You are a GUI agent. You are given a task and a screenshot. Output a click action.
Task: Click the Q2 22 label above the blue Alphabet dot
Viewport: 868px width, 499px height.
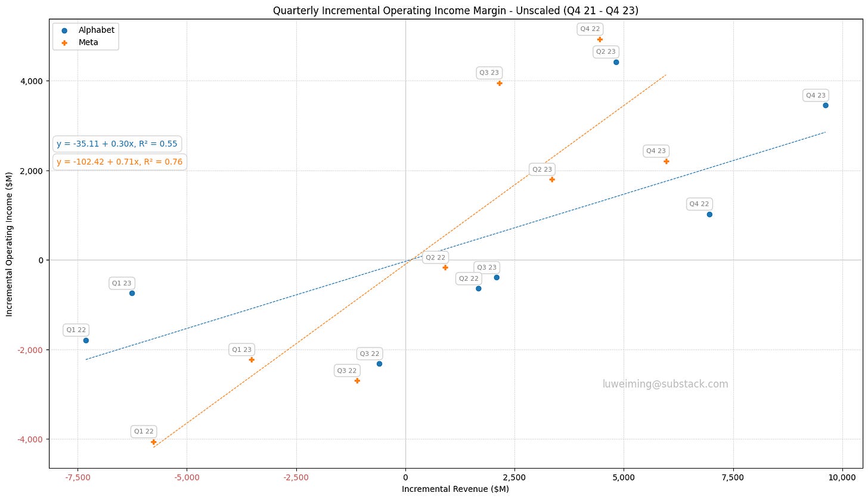click(x=469, y=278)
